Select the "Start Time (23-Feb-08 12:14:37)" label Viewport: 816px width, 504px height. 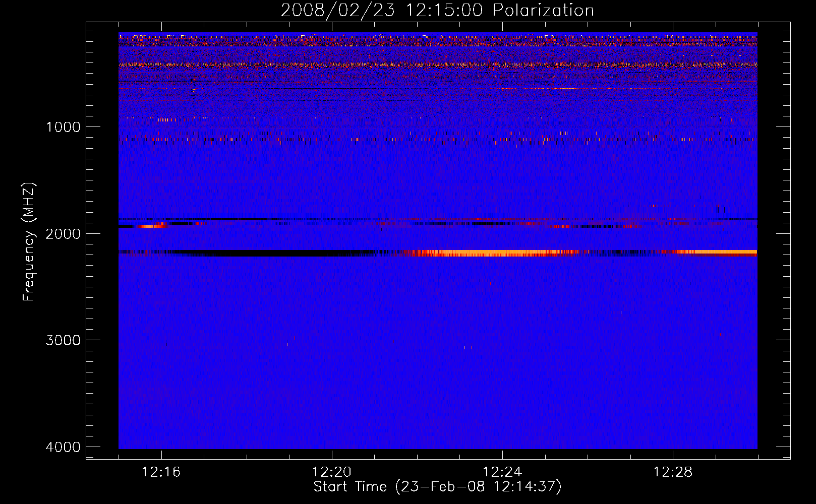pyautogui.click(x=437, y=487)
